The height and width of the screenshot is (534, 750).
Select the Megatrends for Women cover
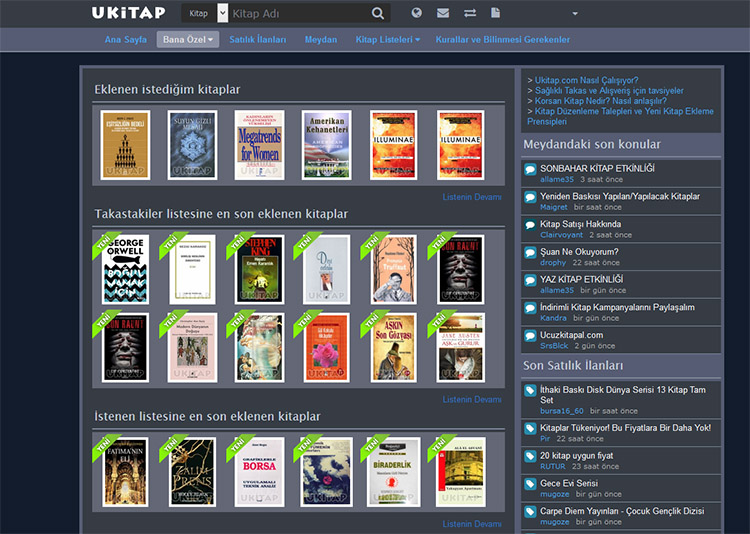259,145
